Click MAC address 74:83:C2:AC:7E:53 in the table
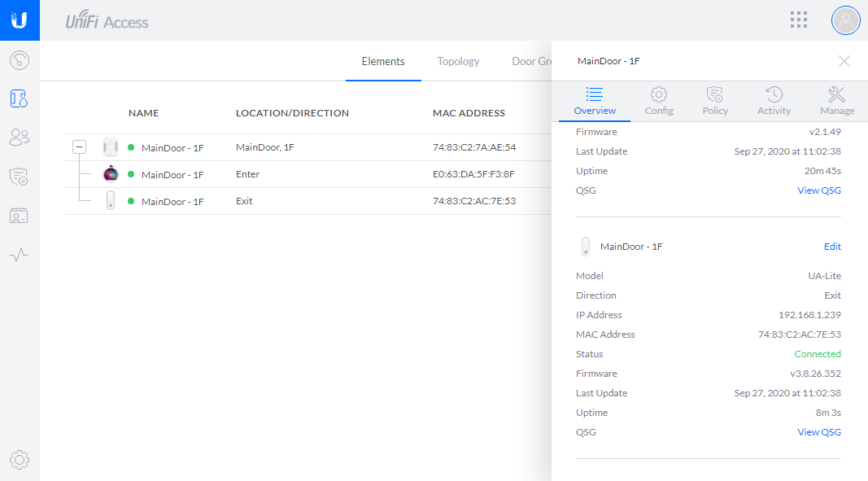The width and height of the screenshot is (868, 481). coord(473,201)
